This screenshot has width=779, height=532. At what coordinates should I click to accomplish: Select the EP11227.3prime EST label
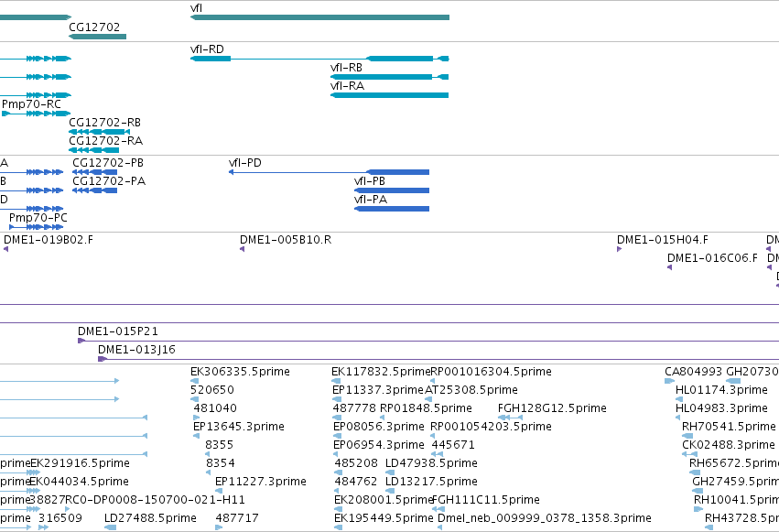(261, 482)
